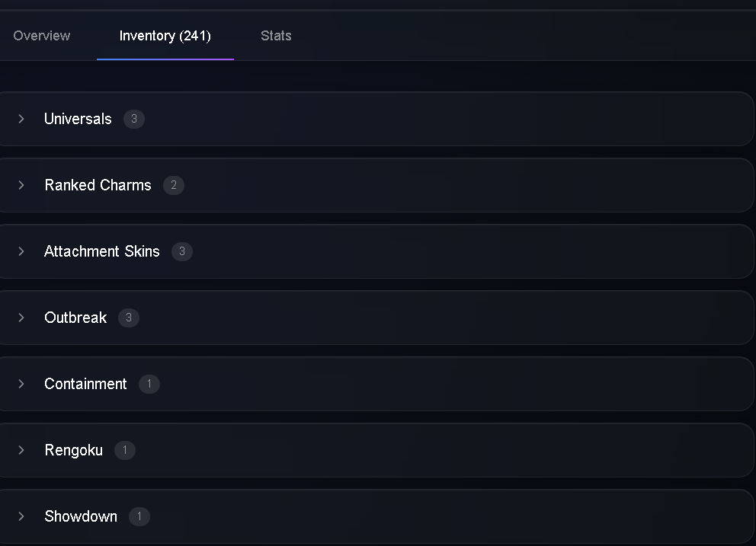The image size is (756, 546).
Task: Click the Universals count badge 3
Action: pos(134,119)
